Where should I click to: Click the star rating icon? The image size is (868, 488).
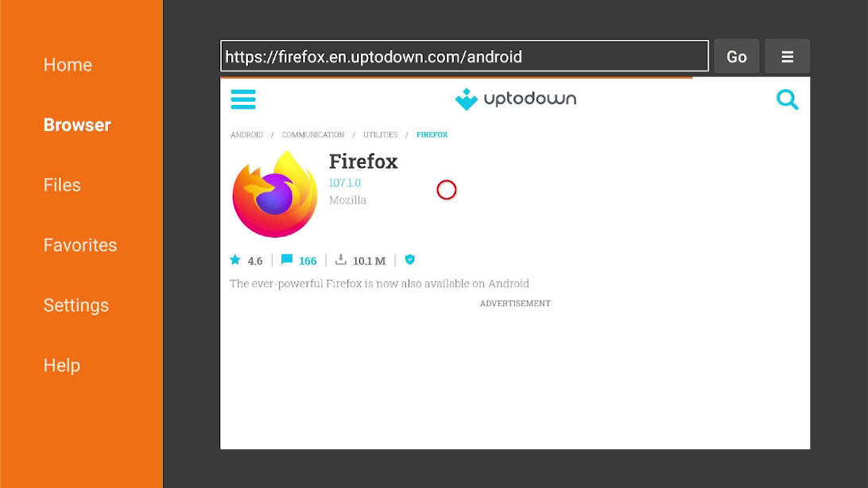235,260
